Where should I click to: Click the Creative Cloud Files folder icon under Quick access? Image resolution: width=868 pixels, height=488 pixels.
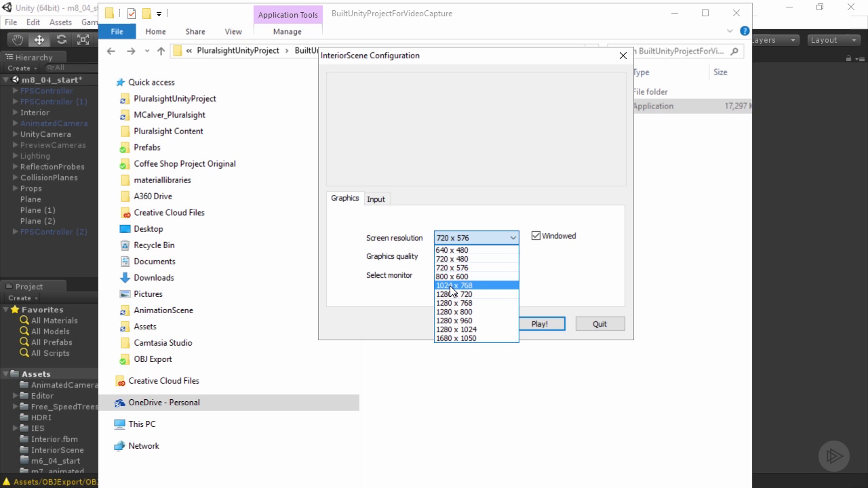pos(125,213)
